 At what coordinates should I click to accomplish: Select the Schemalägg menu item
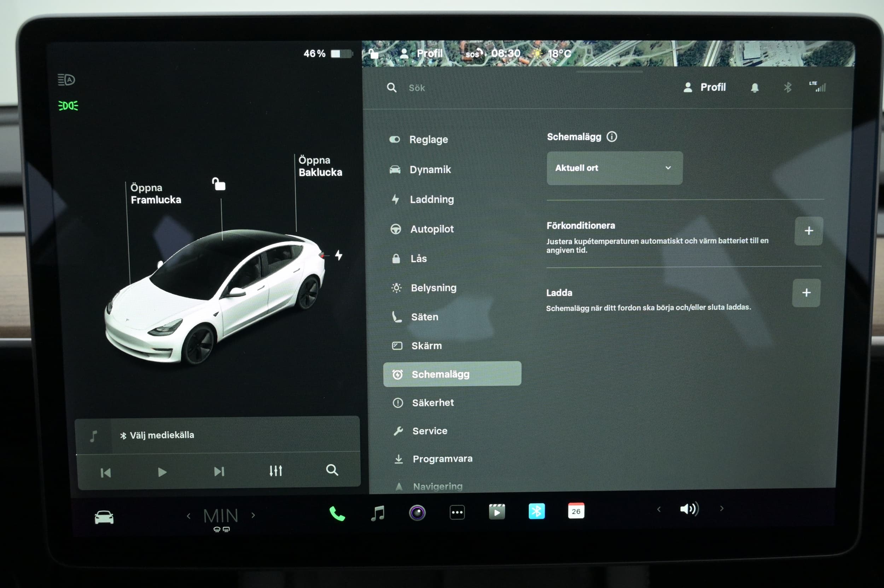coord(452,374)
